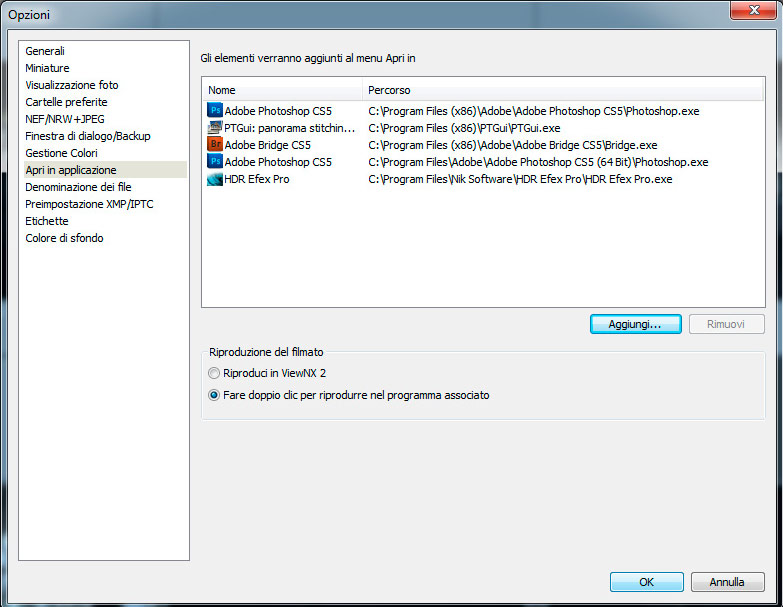Click the Photoshop icon in the 64 Bit row

pos(215,162)
